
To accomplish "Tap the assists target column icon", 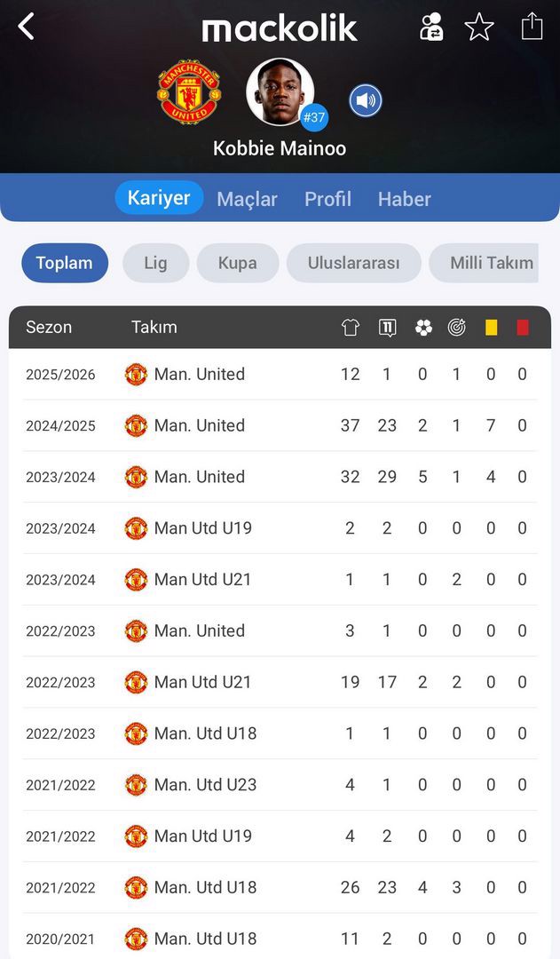I will [x=457, y=328].
